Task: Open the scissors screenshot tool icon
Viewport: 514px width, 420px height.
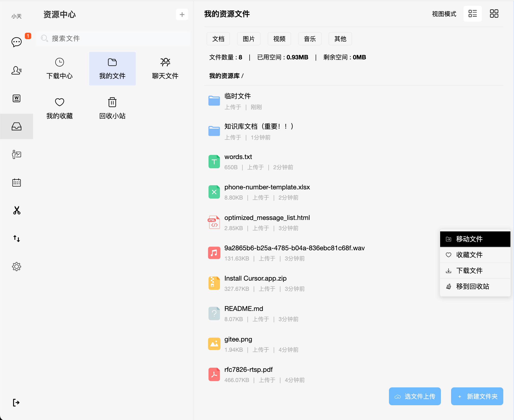Action: coord(17,211)
